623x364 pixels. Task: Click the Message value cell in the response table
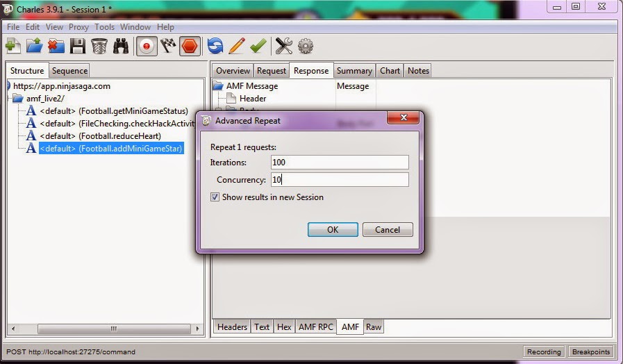click(x=353, y=86)
